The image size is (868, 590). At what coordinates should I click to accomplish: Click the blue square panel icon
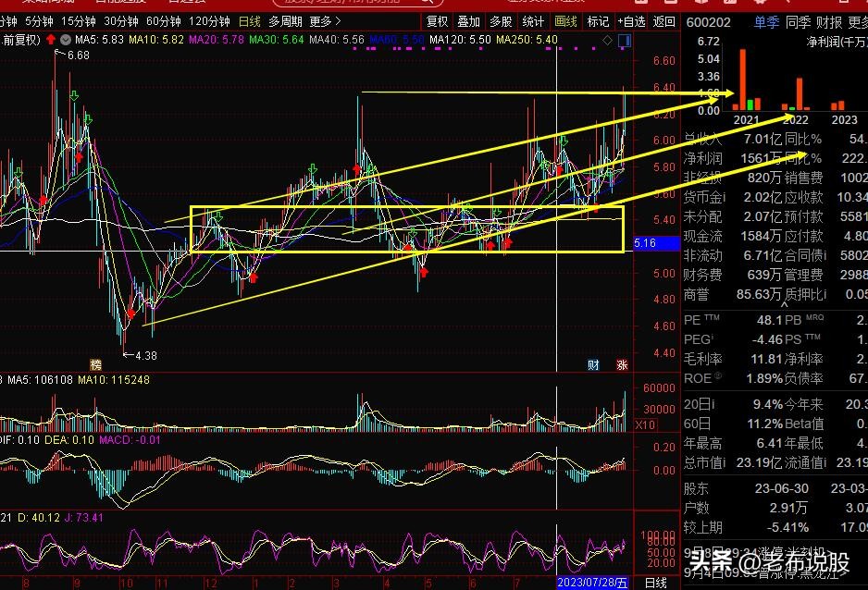point(625,41)
